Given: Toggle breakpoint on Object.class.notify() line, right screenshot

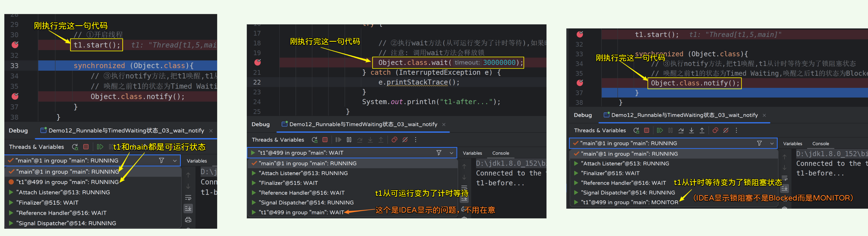Looking at the screenshot, I should pyautogui.click(x=580, y=83).
